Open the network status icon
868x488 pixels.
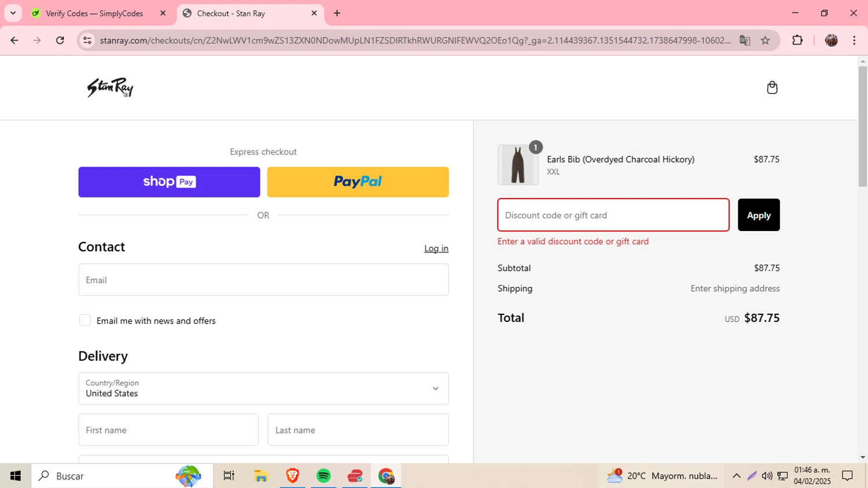point(782,476)
